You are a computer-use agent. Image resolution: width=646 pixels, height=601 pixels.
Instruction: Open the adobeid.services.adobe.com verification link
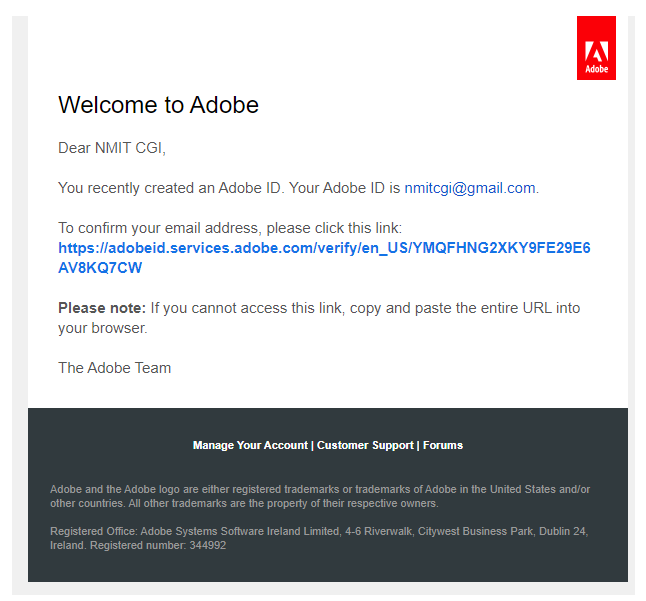click(324, 257)
